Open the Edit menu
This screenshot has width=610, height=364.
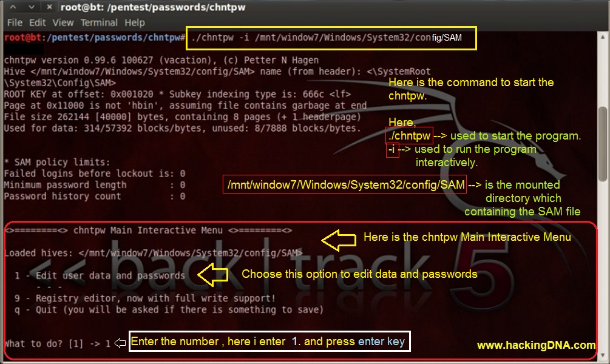(36, 22)
